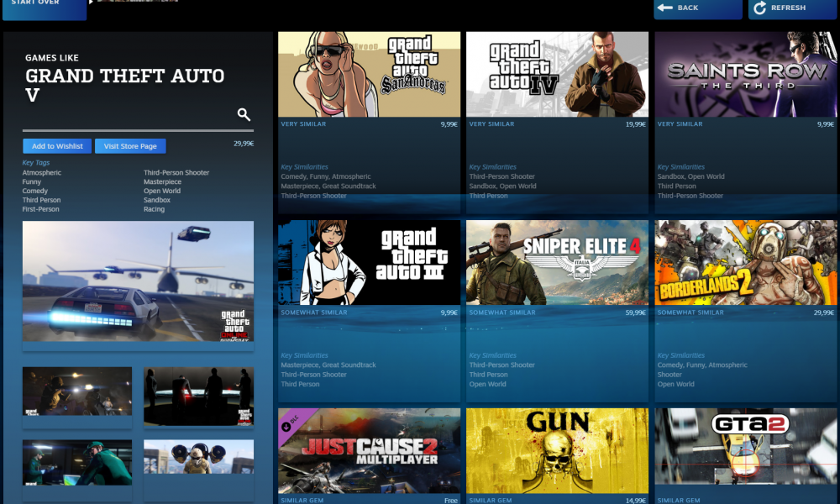Open screenshot of silhouettes around glowing table
Screen dimensions: 840x504
[x=199, y=396]
